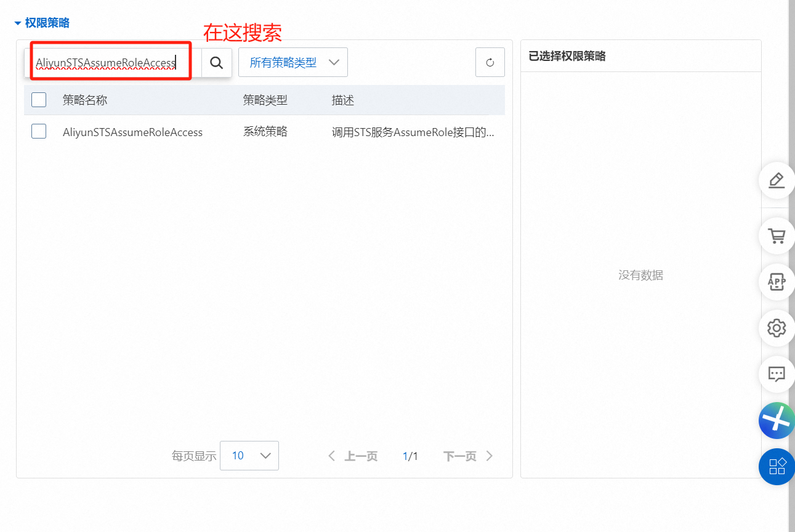Image resolution: width=795 pixels, height=532 pixels.
Task: Click the 1/1 page indicator
Action: tap(410, 456)
